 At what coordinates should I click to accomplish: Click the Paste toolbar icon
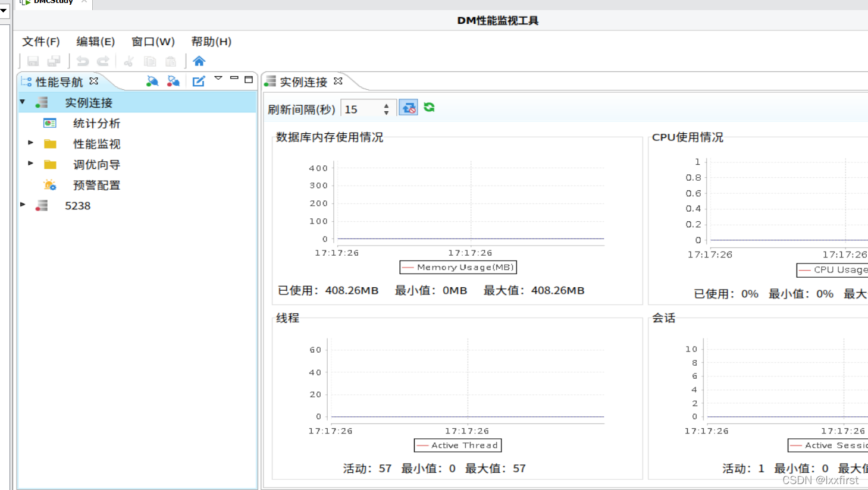pyautogui.click(x=171, y=61)
